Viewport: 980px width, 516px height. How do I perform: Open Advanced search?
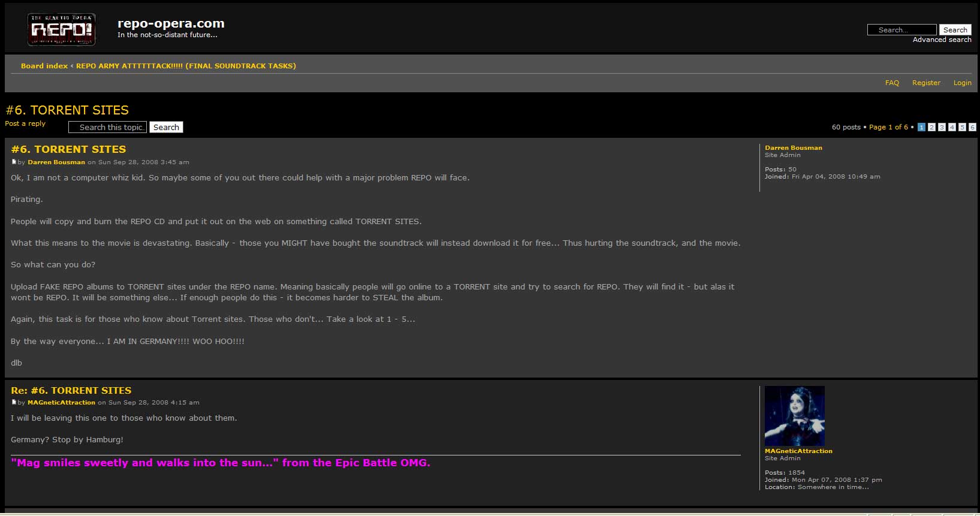tap(942, 40)
